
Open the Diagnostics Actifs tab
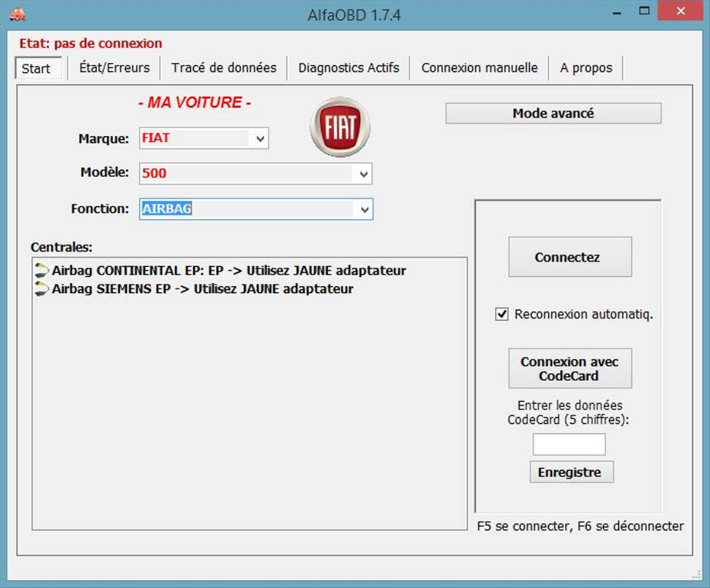point(349,68)
